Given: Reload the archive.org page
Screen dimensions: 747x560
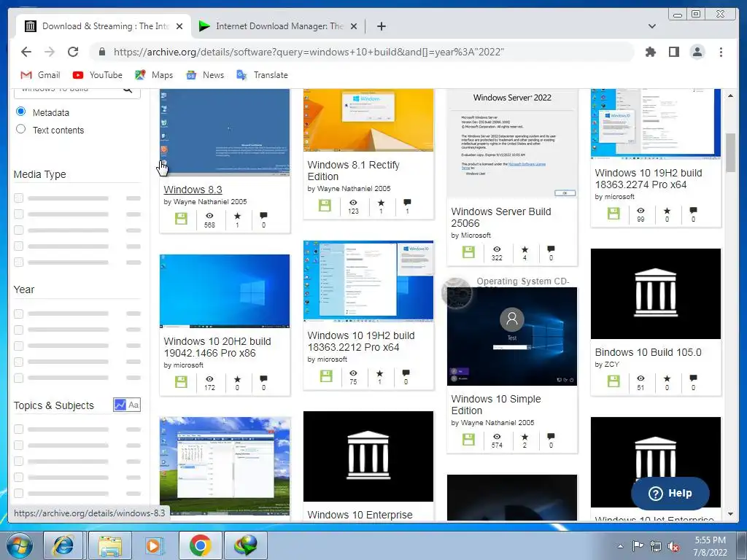Looking at the screenshot, I should 73,52.
